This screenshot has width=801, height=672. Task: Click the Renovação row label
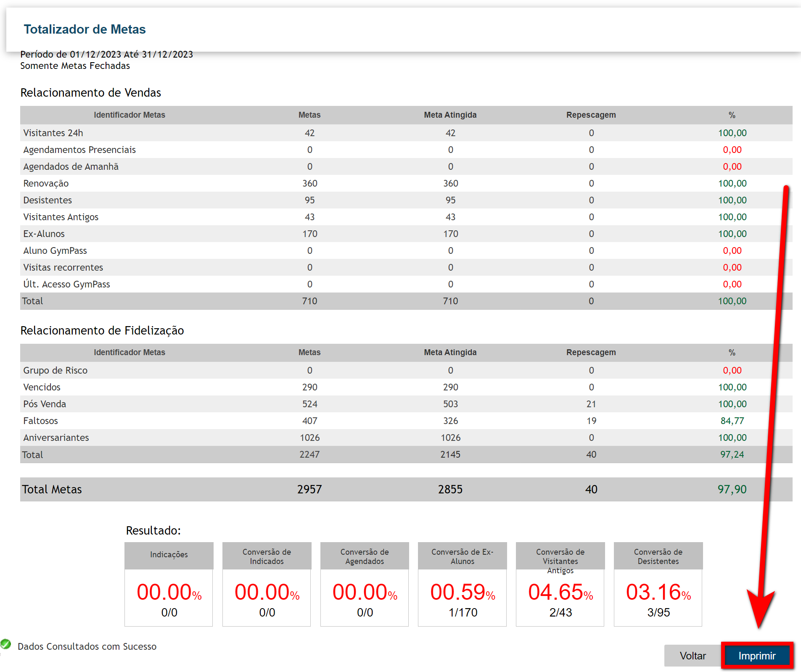[x=46, y=184]
